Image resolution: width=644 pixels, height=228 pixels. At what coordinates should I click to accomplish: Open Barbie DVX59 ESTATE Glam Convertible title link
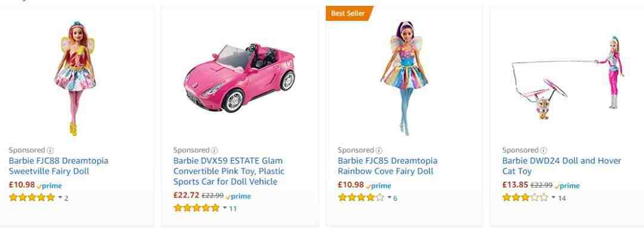click(x=229, y=171)
